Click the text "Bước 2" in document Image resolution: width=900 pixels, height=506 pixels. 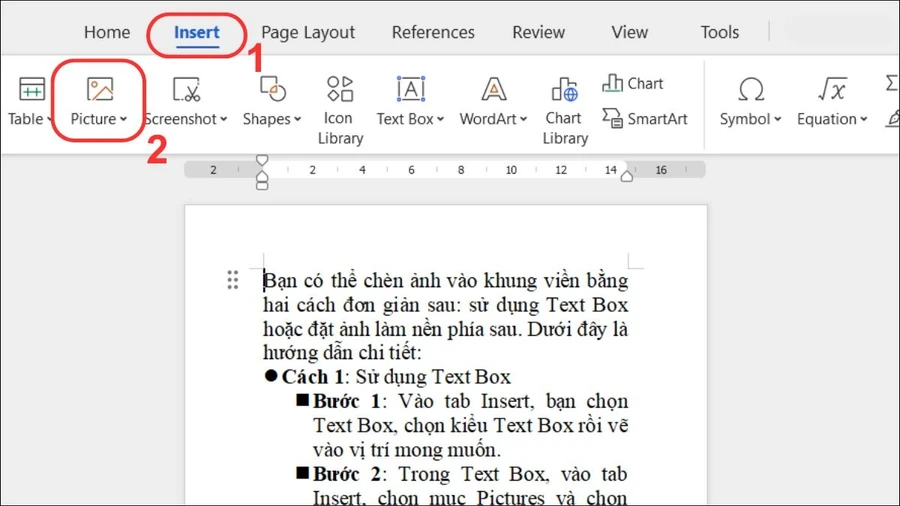click(x=346, y=474)
